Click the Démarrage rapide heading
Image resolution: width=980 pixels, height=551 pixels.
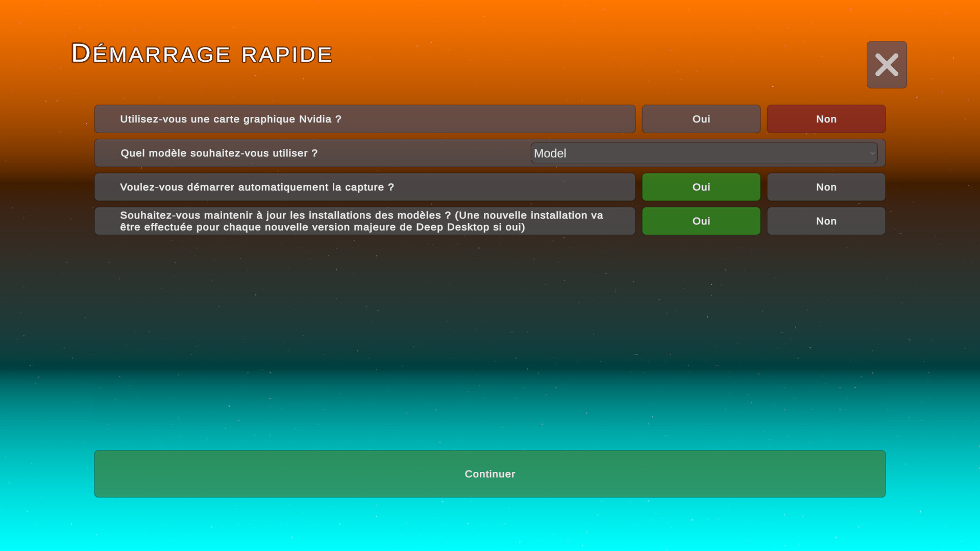(202, 54)
